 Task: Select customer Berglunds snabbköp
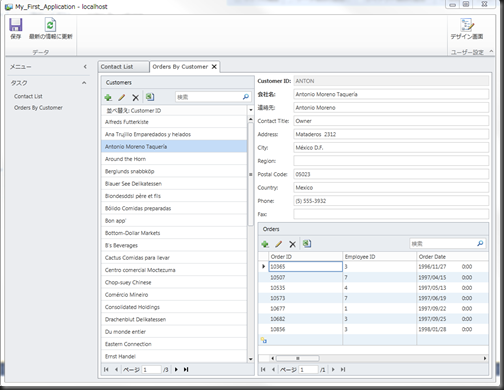point(174,171)
